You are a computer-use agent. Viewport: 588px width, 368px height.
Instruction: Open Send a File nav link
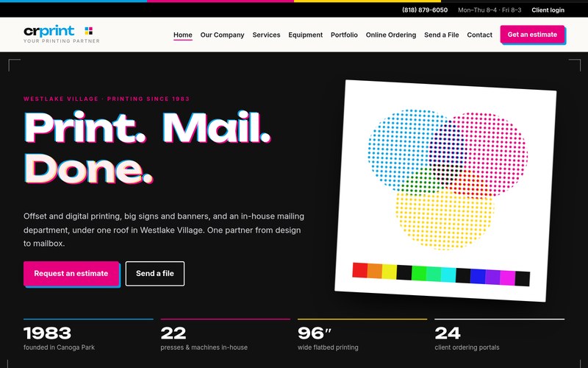pyautogui.click(x=442, y=35)
